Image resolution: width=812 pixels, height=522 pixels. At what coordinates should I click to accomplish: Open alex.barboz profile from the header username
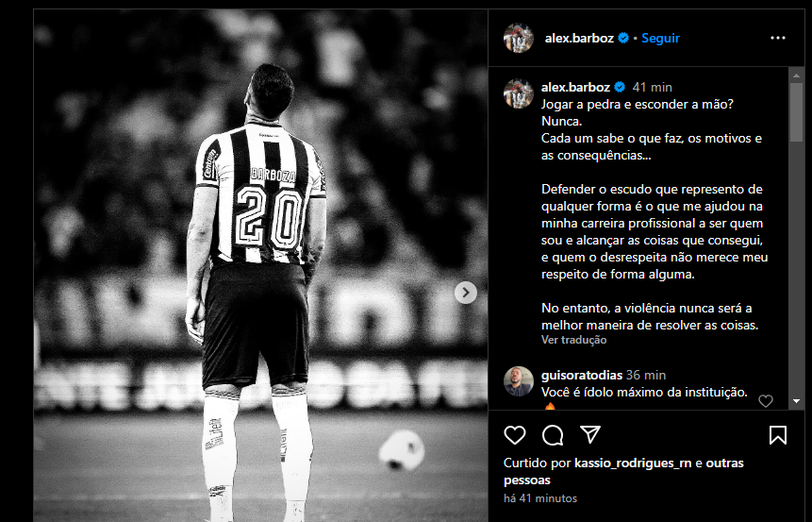pos(579,38)
